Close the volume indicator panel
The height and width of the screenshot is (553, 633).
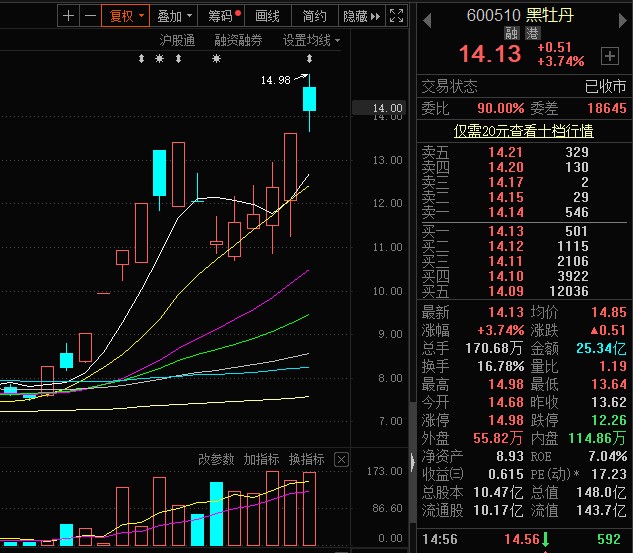(x=341, y=460)
